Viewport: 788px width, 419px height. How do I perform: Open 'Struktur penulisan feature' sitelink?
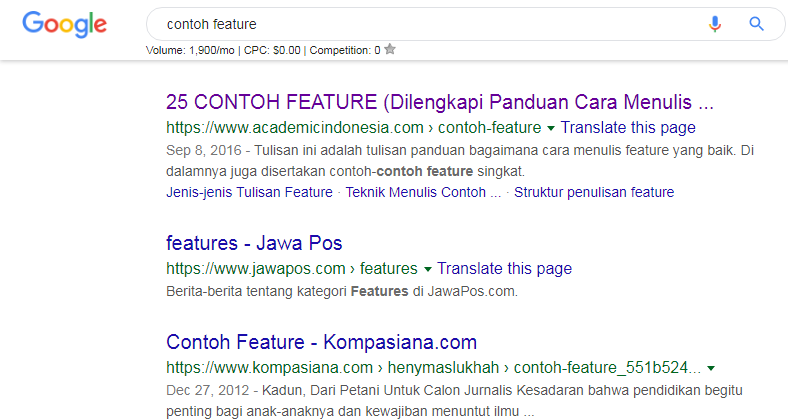[x=594, y=192]
